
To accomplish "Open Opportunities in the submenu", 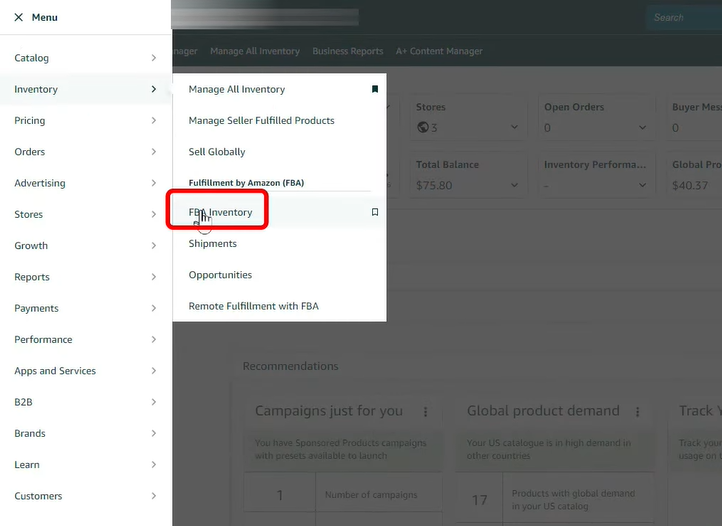I will tap(220, 275).
